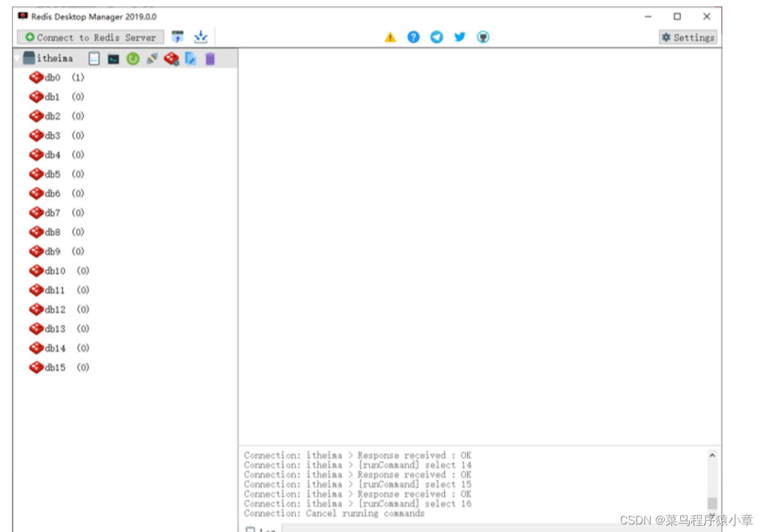This screenshot has width=763, height=532.
Task: Click log line 'select 16'
Action: pyautogui.click(x=358, y=504)
